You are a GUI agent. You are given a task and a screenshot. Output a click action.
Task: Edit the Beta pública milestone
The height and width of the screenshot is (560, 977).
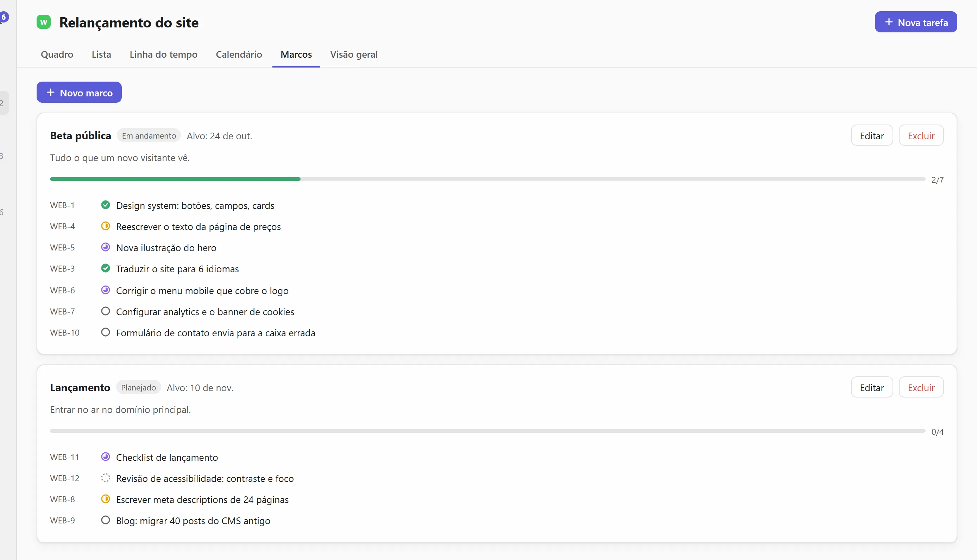872,136
